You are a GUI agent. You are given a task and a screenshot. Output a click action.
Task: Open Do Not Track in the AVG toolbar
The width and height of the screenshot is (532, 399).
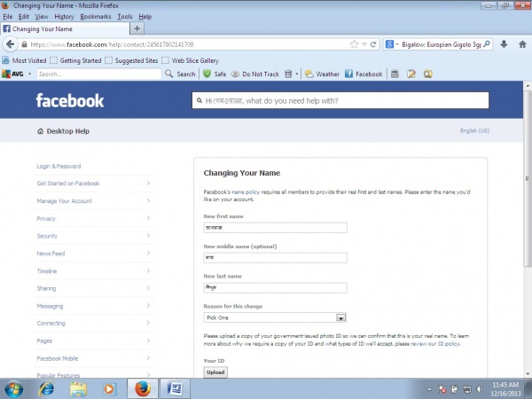pyautogui.click(x=255, y=74)
